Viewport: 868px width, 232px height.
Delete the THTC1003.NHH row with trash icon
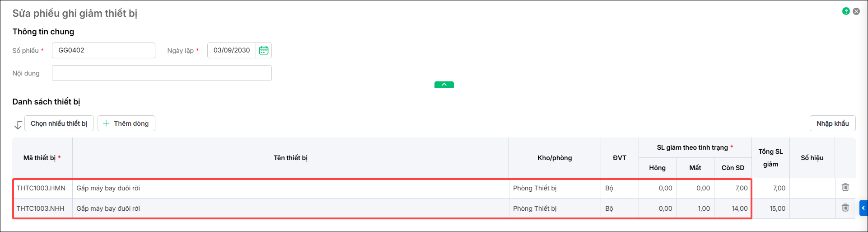(x=845, y=208)
